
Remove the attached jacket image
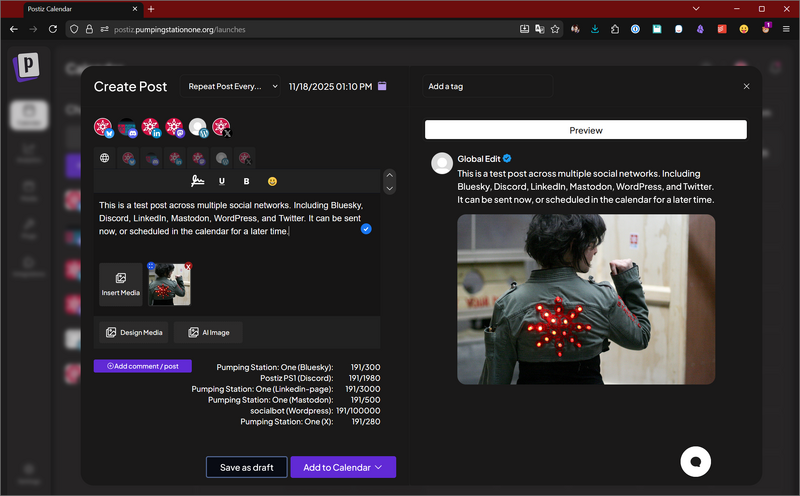pos(188,266)
